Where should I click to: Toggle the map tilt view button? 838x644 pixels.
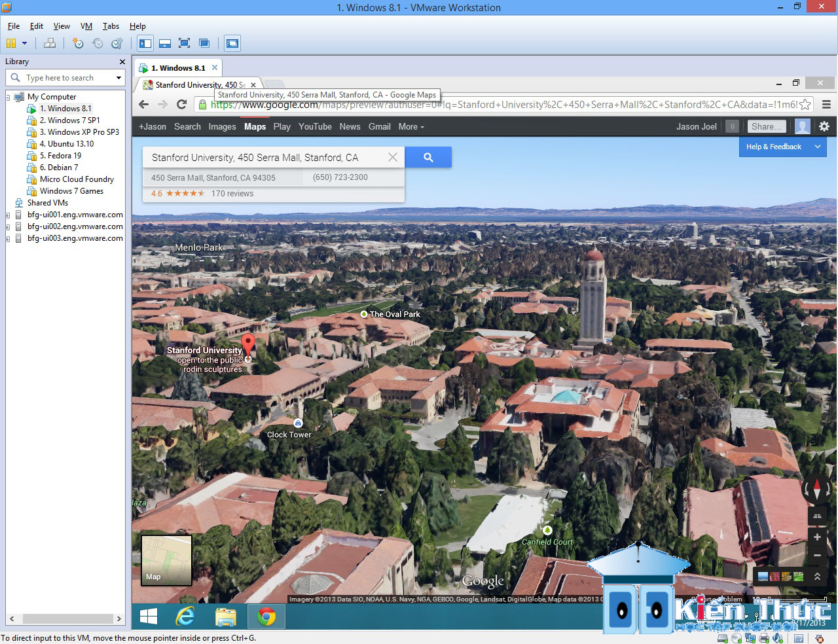click(x=817, y=516)
